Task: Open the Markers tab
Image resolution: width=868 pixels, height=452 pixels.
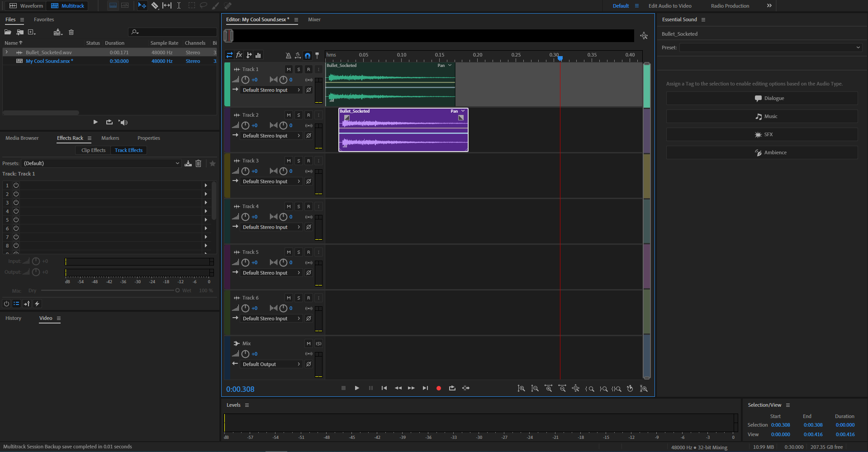Action: 110,138
